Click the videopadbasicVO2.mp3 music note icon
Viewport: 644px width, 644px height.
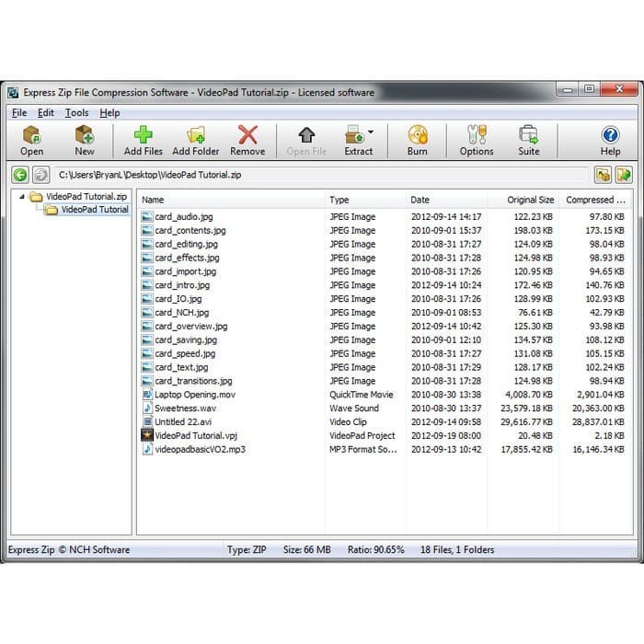click(147, 449)
